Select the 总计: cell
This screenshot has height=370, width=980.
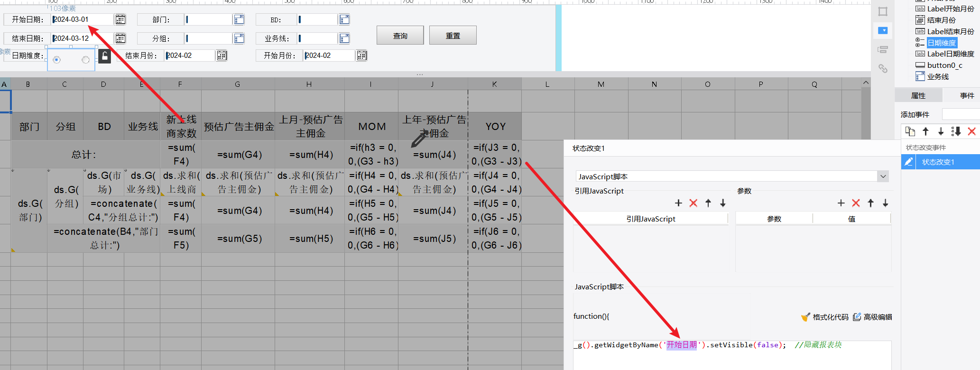(85, 154)
